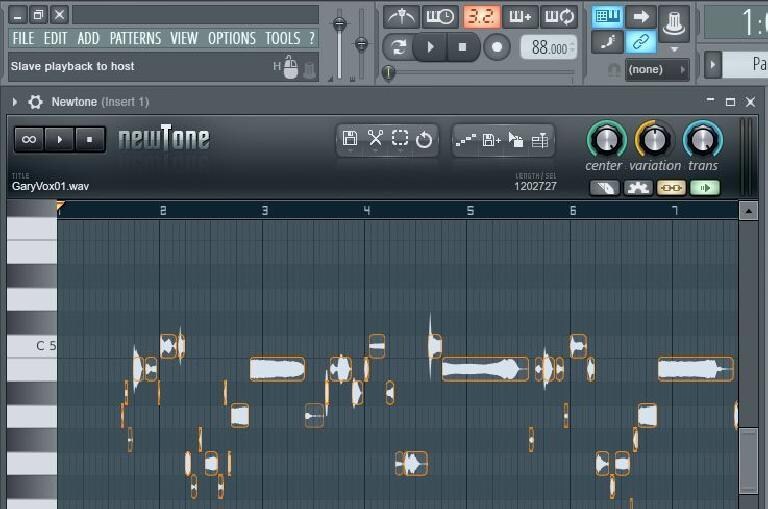Expand the Newtone window menu arrow
The height and width of the screenshot is (509, 768).
click(15, 102)
